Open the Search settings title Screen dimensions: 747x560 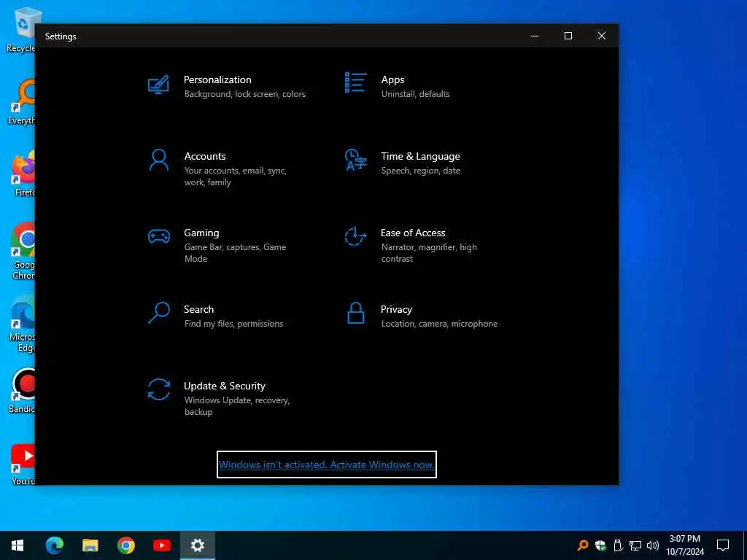click(x=198, y=309)
